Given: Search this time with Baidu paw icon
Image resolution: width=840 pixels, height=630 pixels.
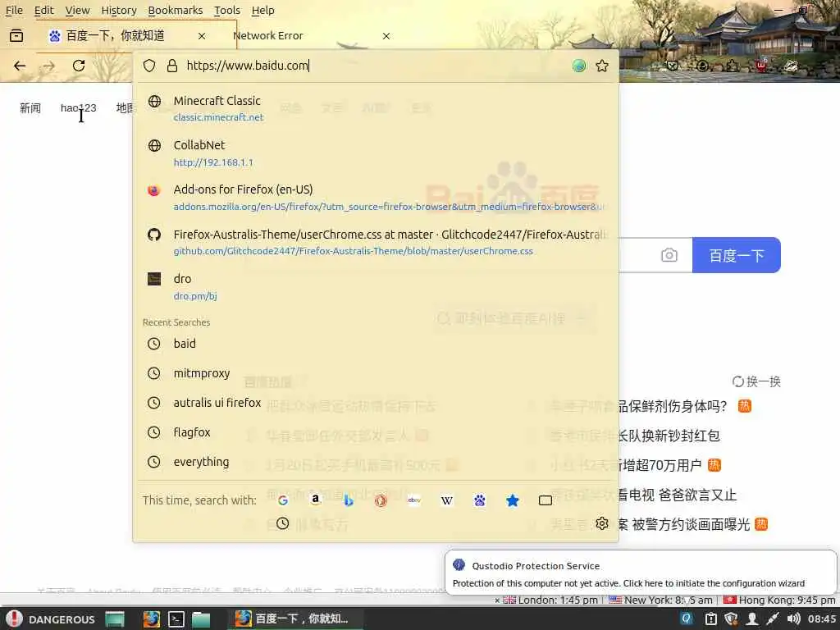Looking at the screenshot, I should coord(479,500).
